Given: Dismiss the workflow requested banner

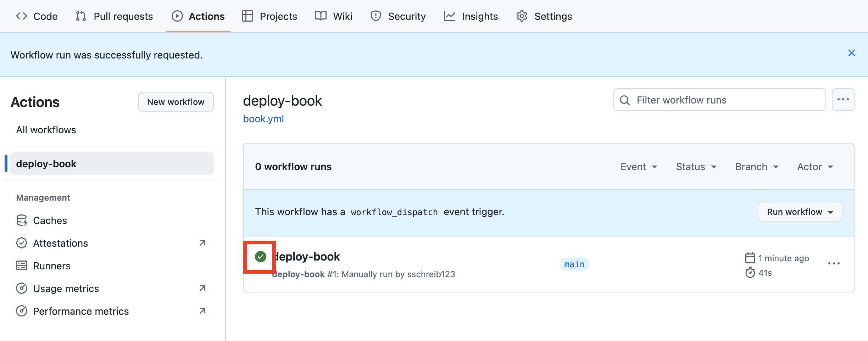Looking at the screenshot, I should tap(851, 53).
